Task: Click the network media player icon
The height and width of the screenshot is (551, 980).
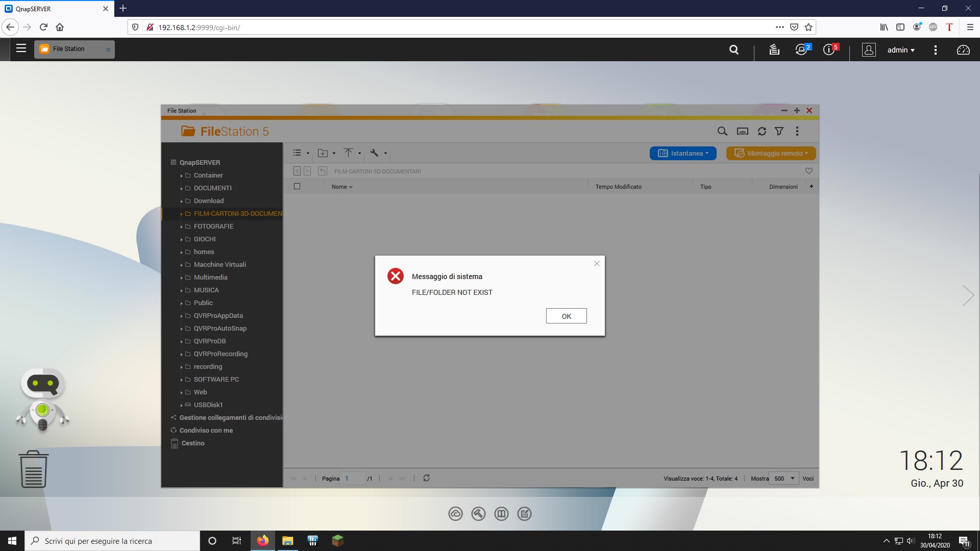Action: coord(742,132)
